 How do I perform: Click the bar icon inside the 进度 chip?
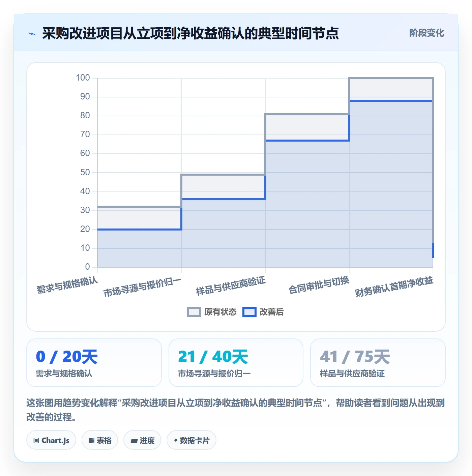[x=134, y=441]
